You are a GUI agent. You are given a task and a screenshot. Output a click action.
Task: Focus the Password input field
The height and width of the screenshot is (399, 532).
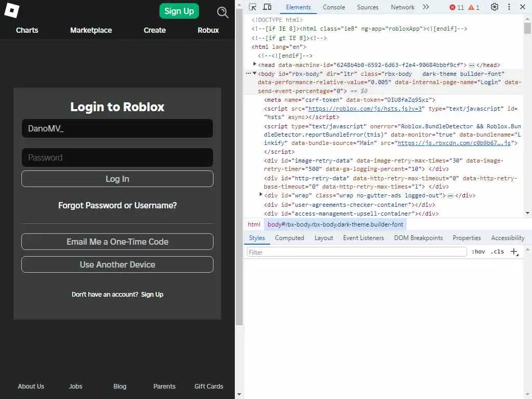click(x=117, y=157)
